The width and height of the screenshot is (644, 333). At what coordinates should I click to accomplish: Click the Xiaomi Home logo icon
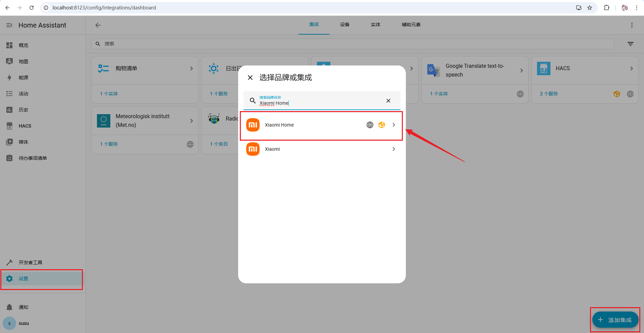[x=253, y=125]
